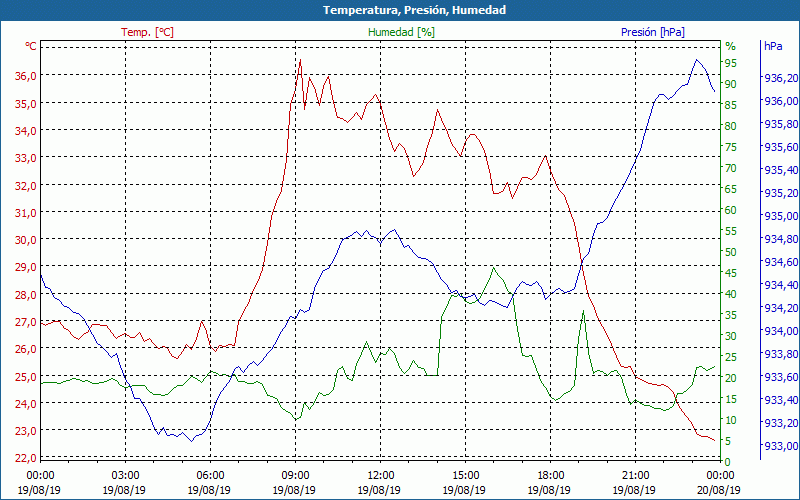Viewport: 800px width, 500px height.
Task: Select the red Temp. [°C] legend label
Action: [147, 32]
